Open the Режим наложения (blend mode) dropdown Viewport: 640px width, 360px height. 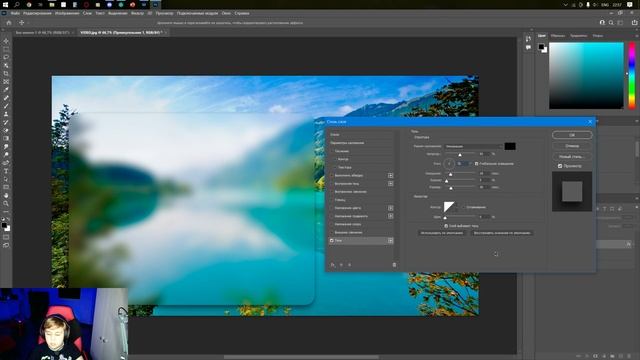473,146
